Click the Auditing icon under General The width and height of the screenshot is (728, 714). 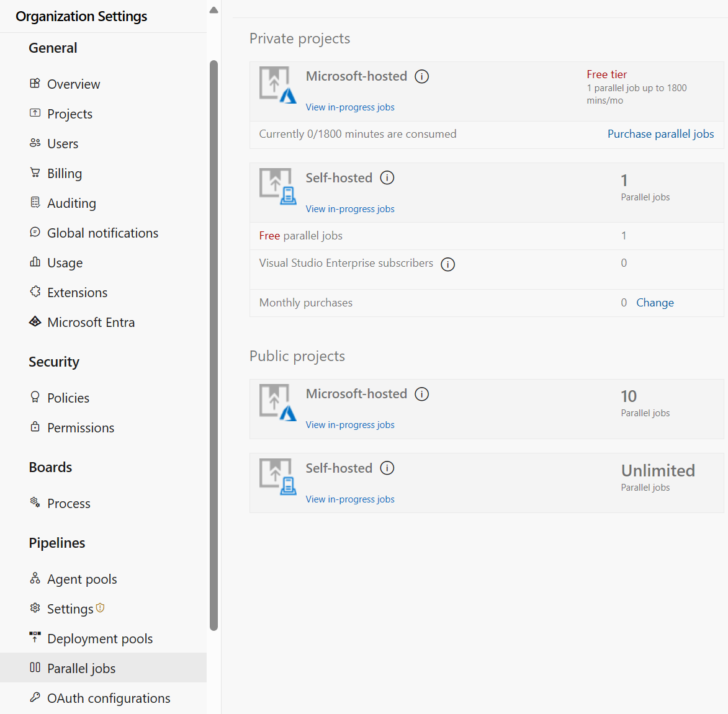(x=35, y=203)
